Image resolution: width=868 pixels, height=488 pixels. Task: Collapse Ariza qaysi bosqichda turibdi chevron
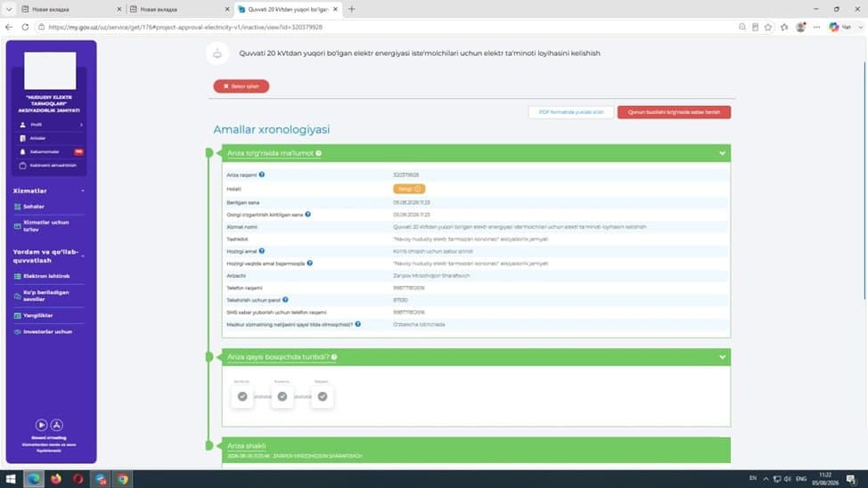click(722, 357)
